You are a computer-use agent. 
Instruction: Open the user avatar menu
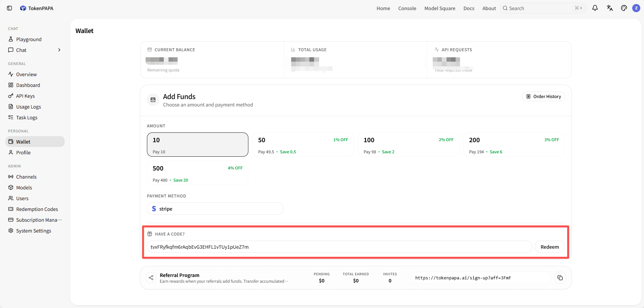click(x=636, y=8)
